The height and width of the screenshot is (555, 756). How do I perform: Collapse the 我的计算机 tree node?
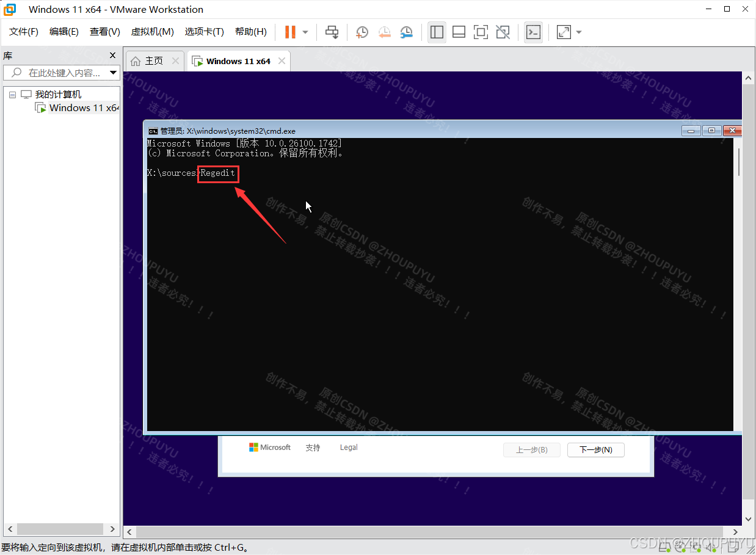tap(12, 95)
